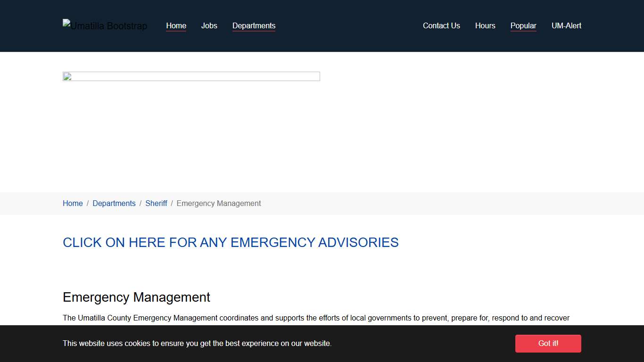Open the Popular page
644x362 pixels.
click(x=523, y=25)
